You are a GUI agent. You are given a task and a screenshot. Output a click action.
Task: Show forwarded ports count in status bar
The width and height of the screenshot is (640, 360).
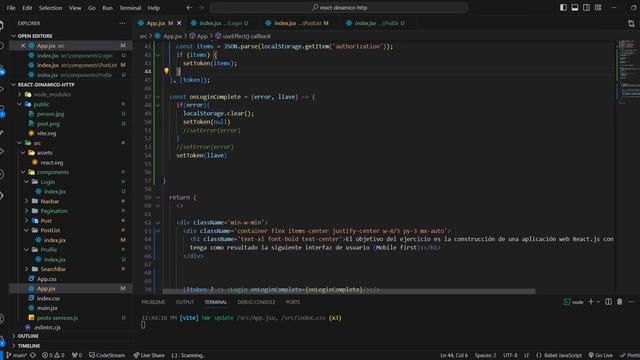click(x=77, y=355)
